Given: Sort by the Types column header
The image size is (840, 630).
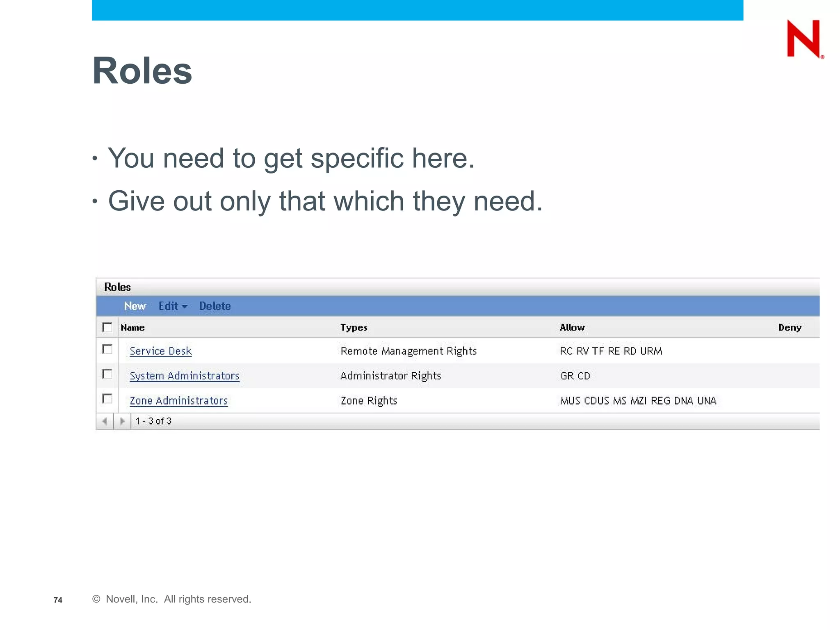Looking at the screenshot, I should point(354,327).
